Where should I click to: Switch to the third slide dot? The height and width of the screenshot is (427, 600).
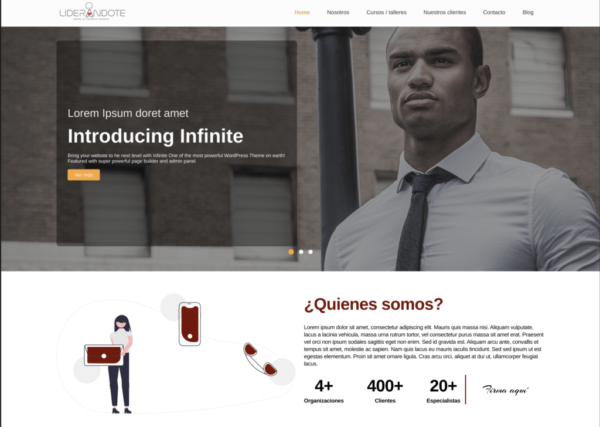(310, 252)
